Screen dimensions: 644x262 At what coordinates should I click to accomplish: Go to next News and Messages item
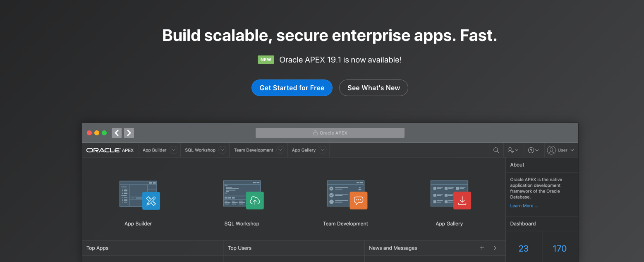click(x=495, y=248)
